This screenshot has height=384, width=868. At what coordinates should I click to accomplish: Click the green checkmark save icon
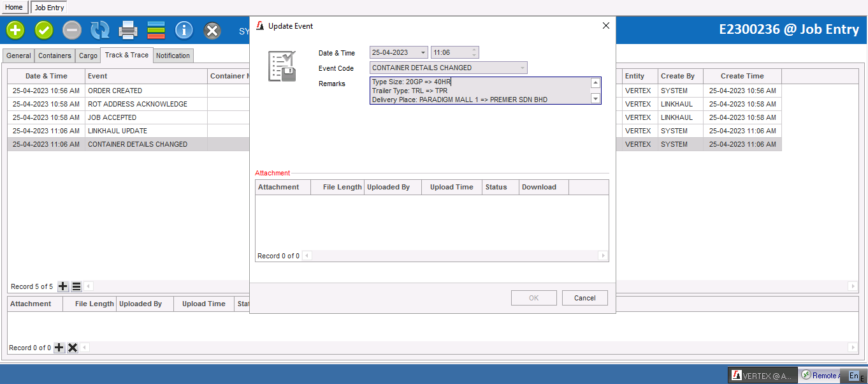[x=44, y=30]
